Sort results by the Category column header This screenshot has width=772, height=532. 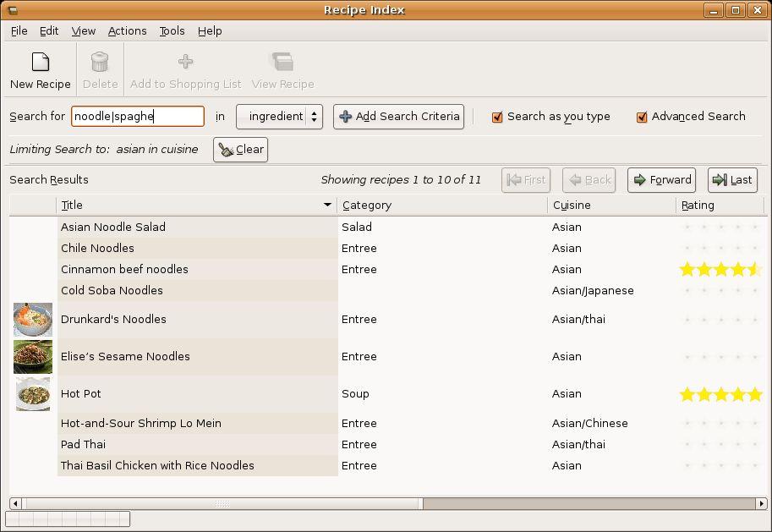pos(441,205)
